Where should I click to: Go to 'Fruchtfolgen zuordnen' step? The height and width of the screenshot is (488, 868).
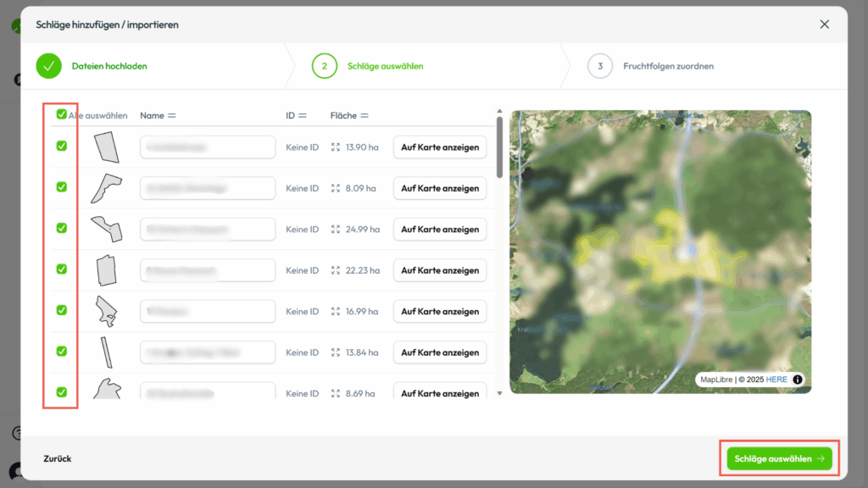coord(668,65)
